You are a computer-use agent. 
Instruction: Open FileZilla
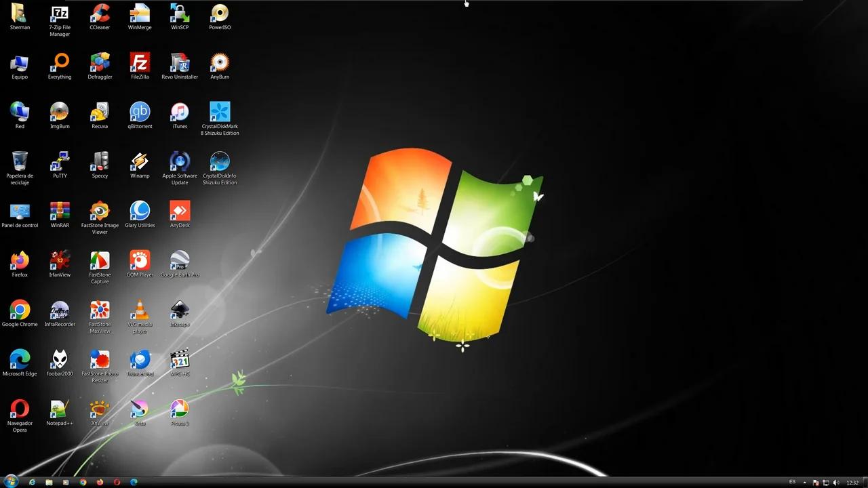click(x=140, y=64)
